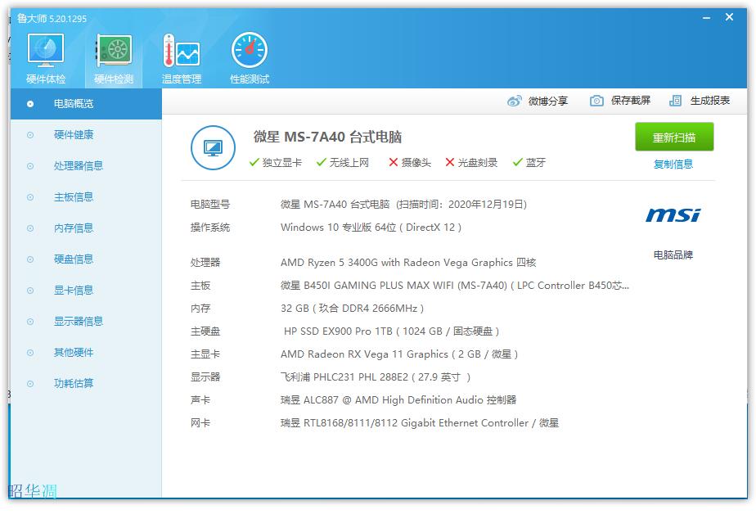Expand 其他硬件 category
Screen dimensions: 756x532
click(75, 352)
